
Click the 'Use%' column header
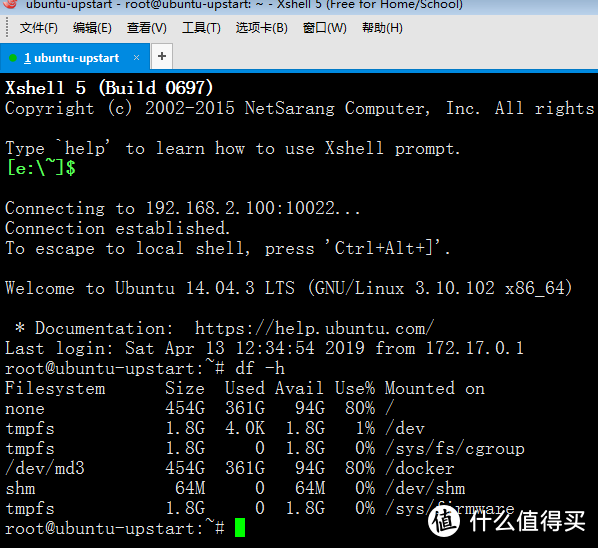coord(355,389)
